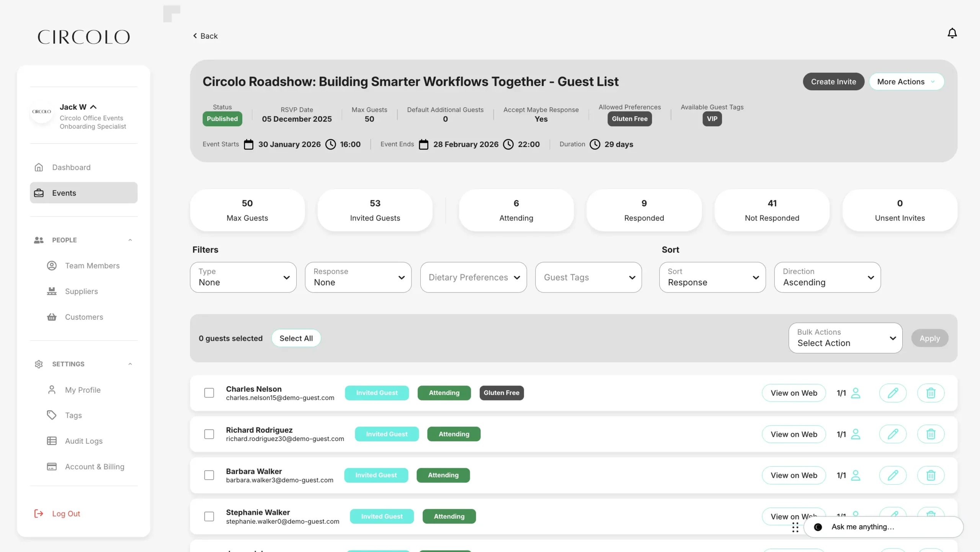Open Audit Logs from the settings menu
Image resolution: width=980 pixels, height=552 pixels.
click(83, 441)
